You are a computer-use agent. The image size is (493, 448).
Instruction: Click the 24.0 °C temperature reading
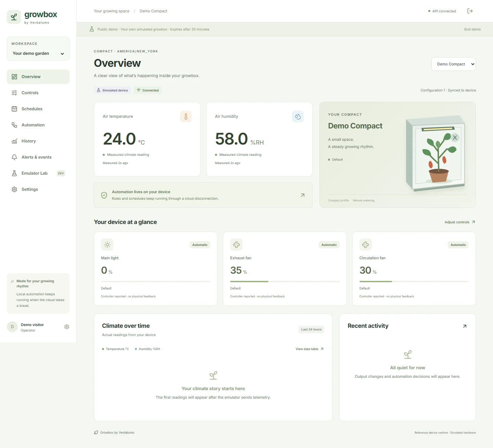coord(124,139)
